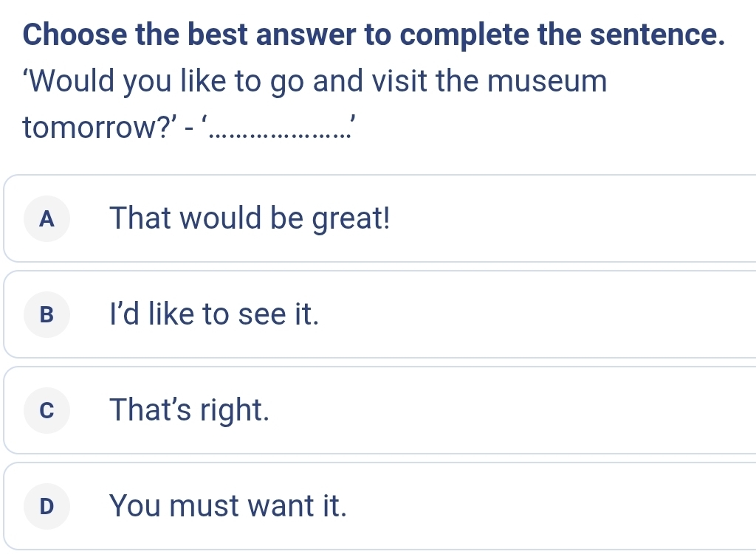Select the letter C circle badge

pyautogui.click(x=47, y=410)
